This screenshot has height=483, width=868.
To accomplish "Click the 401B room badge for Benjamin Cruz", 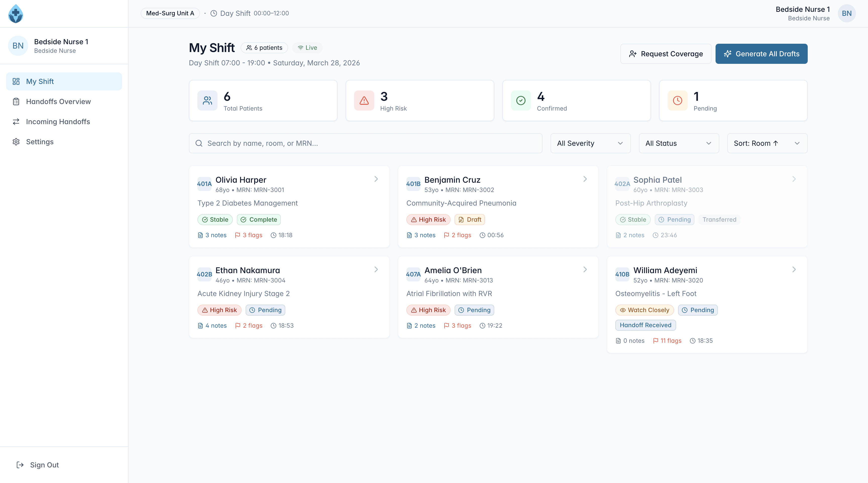I will pos(413,184).
